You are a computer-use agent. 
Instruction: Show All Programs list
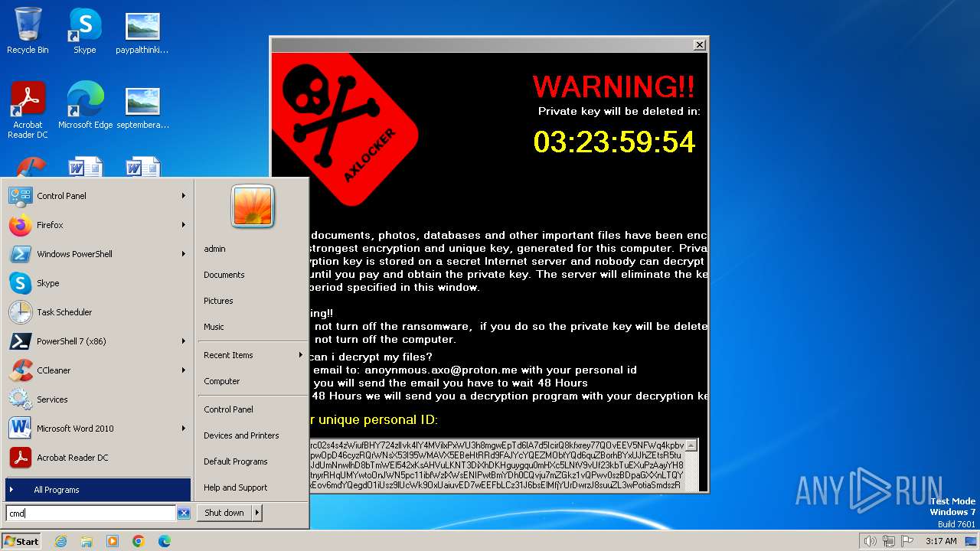[x=97, y=490]
